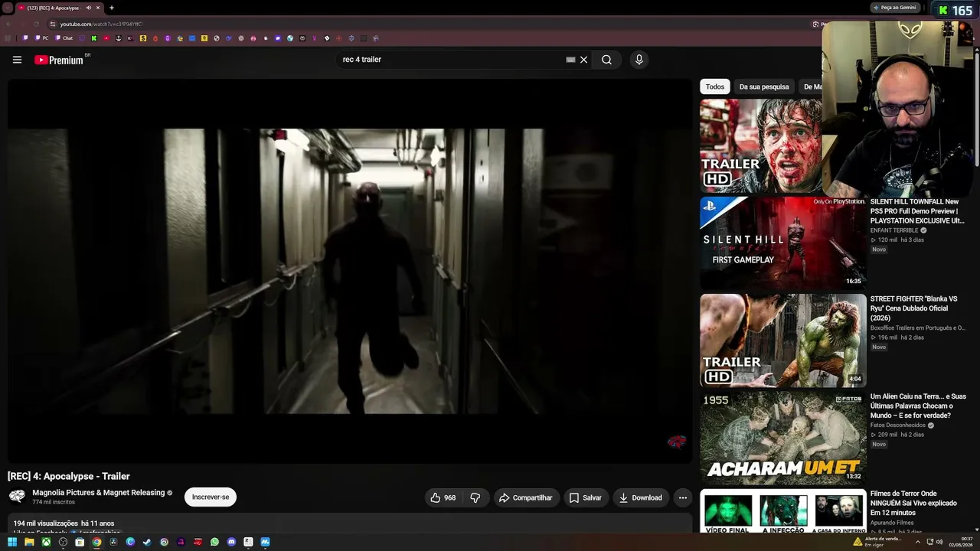
Task: Click the browser address bar URL
Action: (101, 24)
